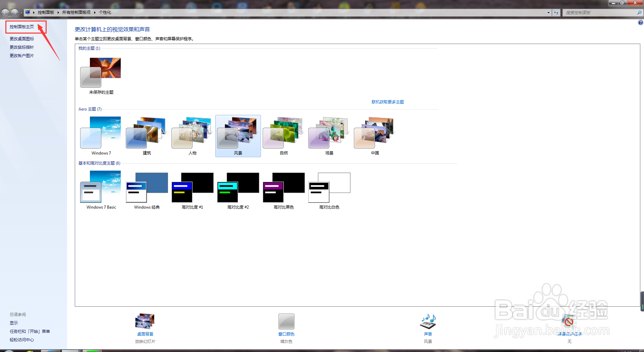Open 声音 sound settings
Image resolution: width=644 pixels, height=352 pixels.
tap(428, 321)
